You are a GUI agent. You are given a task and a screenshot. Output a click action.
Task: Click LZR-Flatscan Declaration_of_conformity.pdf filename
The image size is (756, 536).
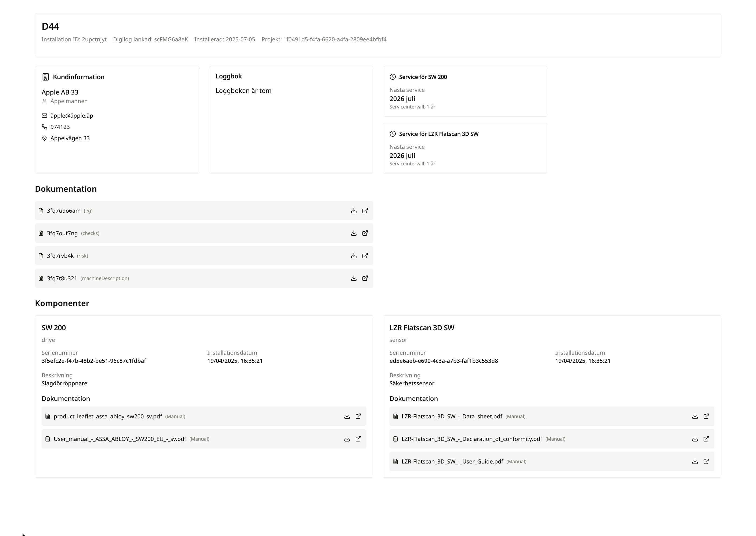click(472, 439)
